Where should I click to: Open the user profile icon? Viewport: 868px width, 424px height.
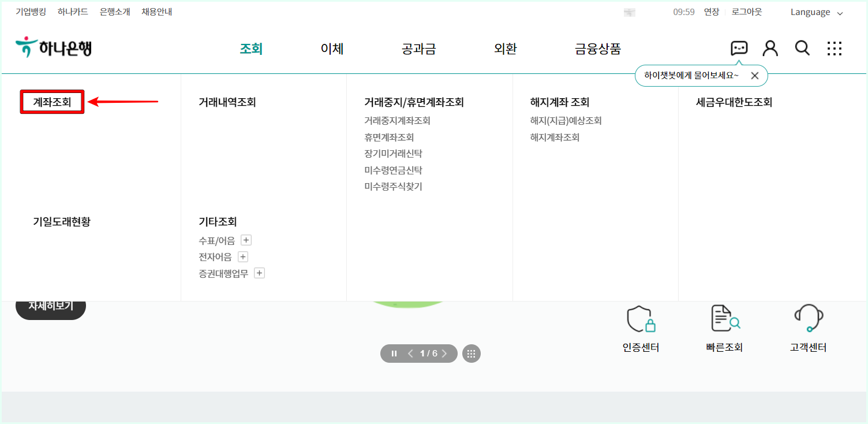click(770, 49)
